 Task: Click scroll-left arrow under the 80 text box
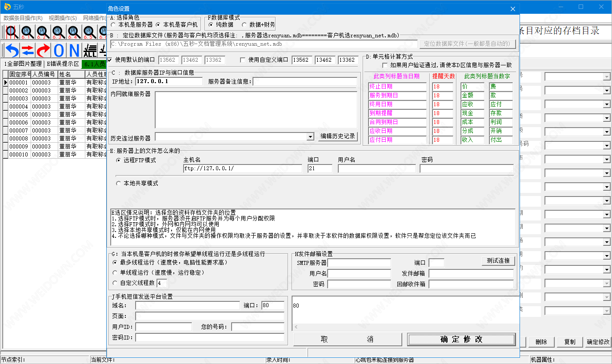point(296,327)
